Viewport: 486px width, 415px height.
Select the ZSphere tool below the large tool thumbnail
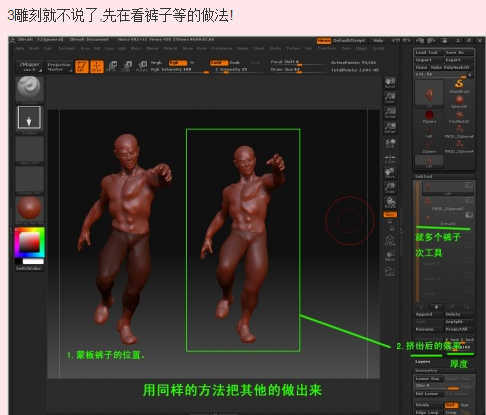[429, 116]
